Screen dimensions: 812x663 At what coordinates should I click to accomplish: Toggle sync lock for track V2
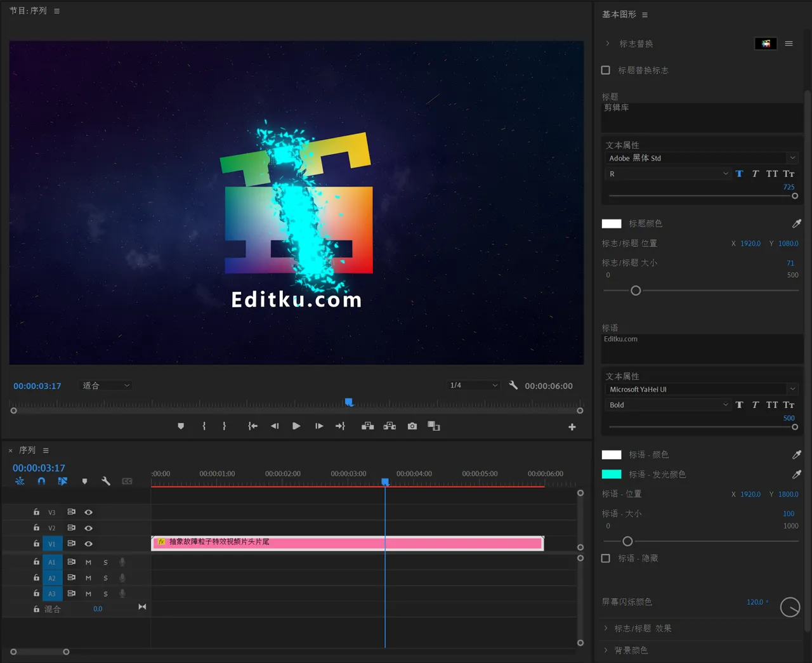coord(71,528)
